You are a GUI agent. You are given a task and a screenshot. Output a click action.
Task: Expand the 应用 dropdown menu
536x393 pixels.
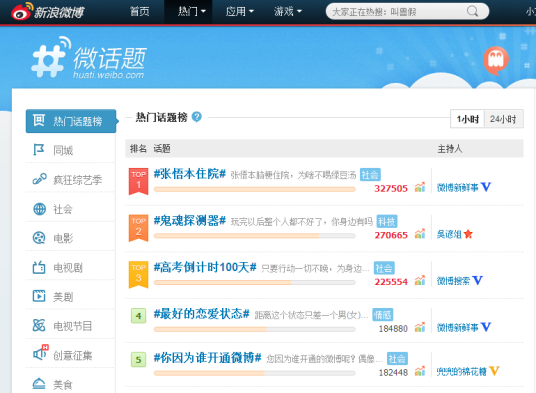[239, 12]
